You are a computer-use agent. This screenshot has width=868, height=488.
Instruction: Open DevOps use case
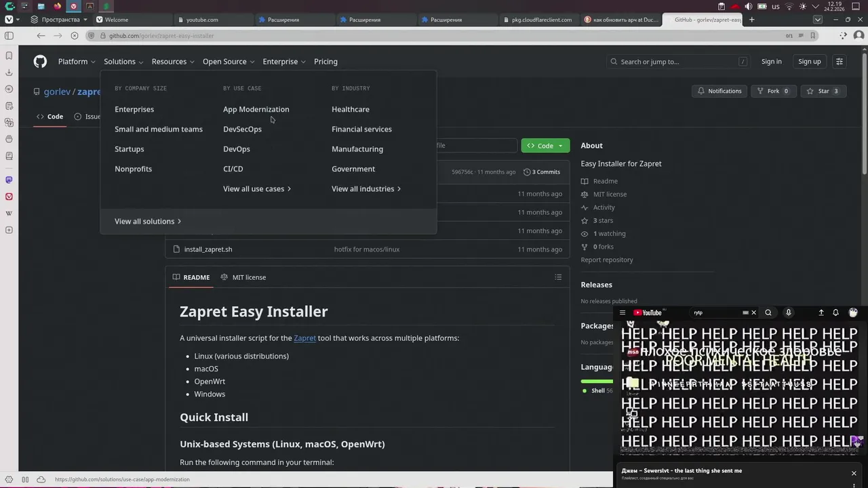coord(237,149)
